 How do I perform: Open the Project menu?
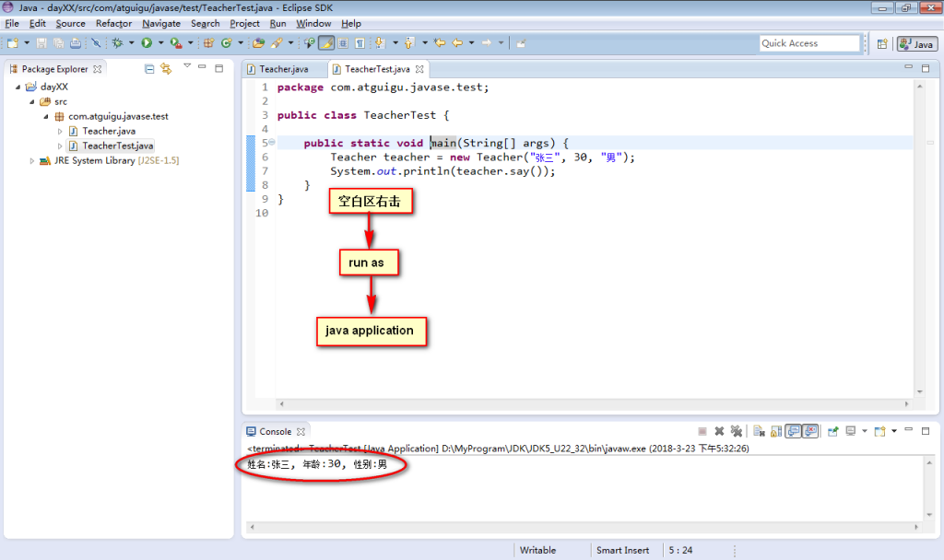click(x=244, y=23)
